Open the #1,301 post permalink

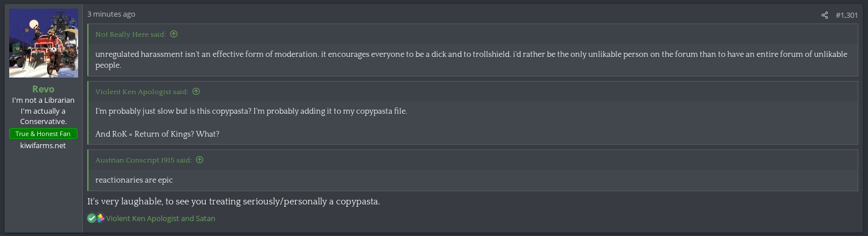pyautogui.click(x=846, y=15)
